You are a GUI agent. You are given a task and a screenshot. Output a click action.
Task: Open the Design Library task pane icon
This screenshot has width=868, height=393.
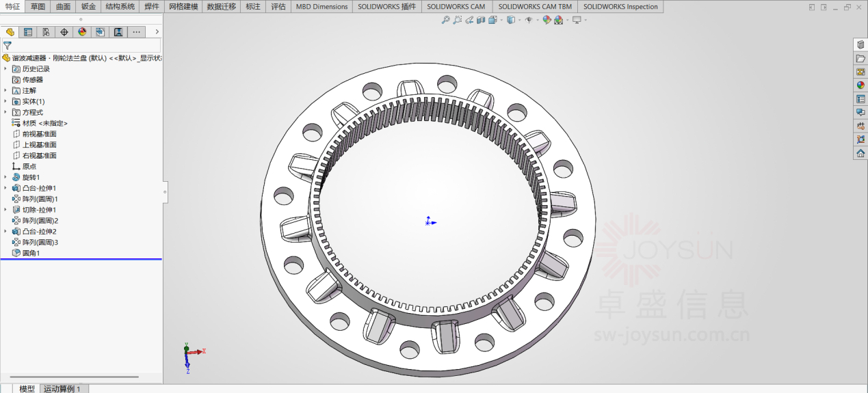(x=860, y=44)
